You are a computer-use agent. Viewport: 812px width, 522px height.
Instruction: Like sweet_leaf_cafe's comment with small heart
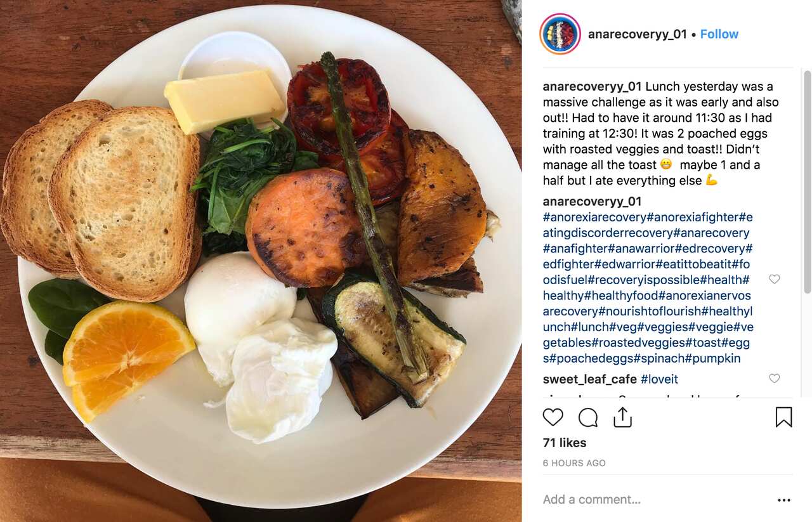774,378
